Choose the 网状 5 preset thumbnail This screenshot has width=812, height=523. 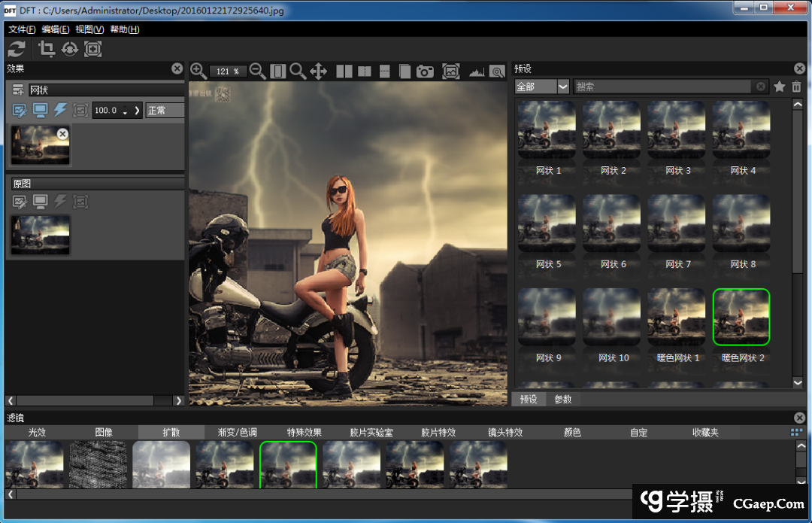(x=547, y=224)
